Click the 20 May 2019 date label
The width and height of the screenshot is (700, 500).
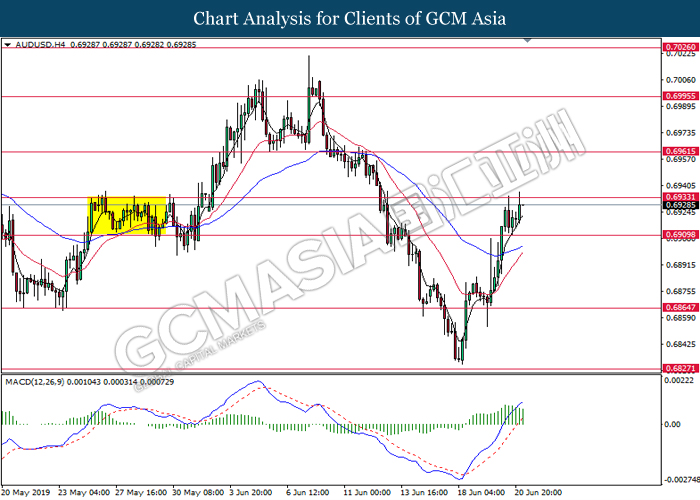26,493
